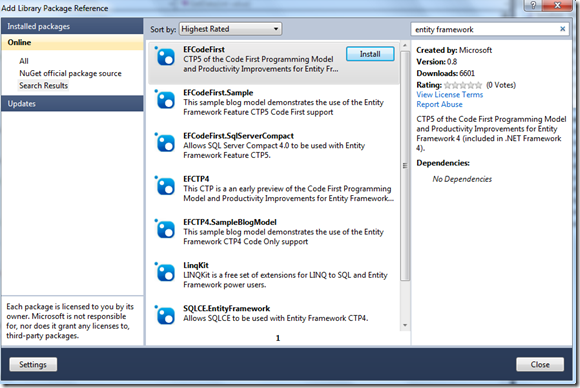The height and width of the screenshot is (388, 580).
Task: Go to results page 1
Action: (x=278, y=338)
